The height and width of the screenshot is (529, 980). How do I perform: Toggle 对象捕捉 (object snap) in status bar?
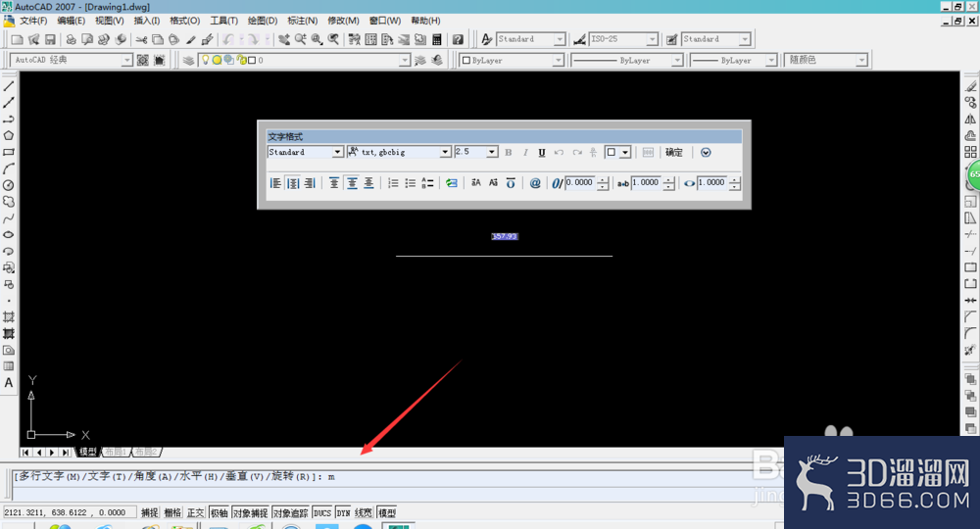(x=251, y=512)
